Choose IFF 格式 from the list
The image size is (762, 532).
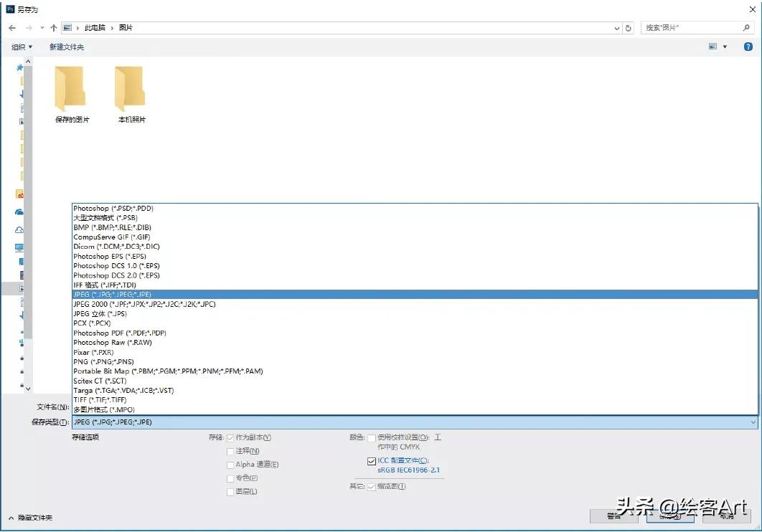(415, 285)
